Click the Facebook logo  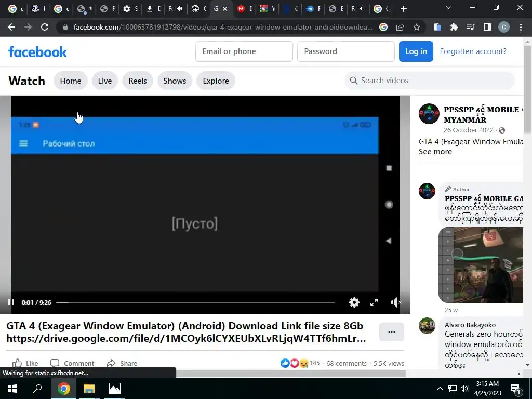(37, 52)
